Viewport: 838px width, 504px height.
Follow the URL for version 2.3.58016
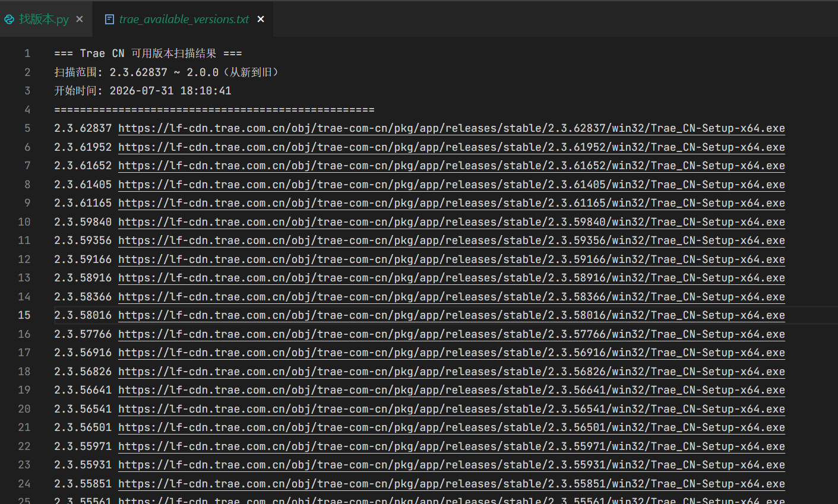tap(451, 315)
